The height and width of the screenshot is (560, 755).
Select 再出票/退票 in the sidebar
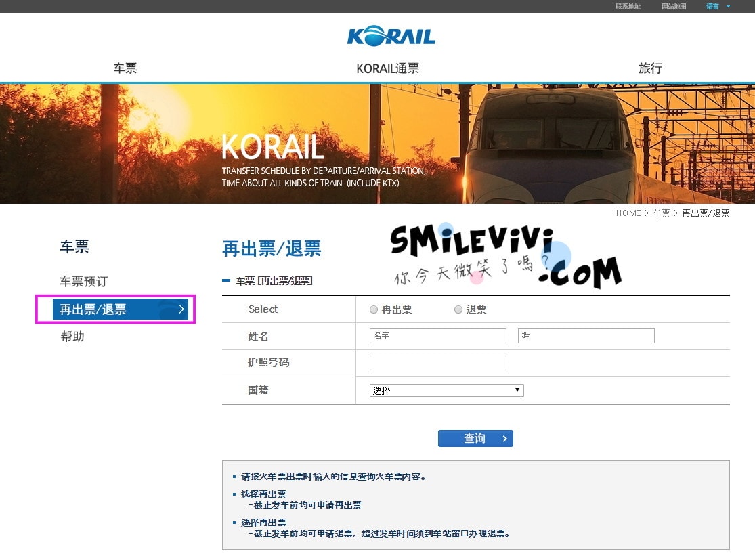click(x=121, y=309)
